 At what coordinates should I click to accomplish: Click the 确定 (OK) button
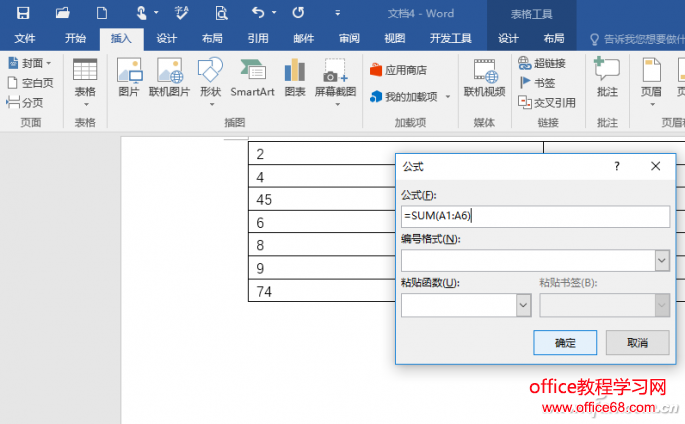tap(565, 343)
